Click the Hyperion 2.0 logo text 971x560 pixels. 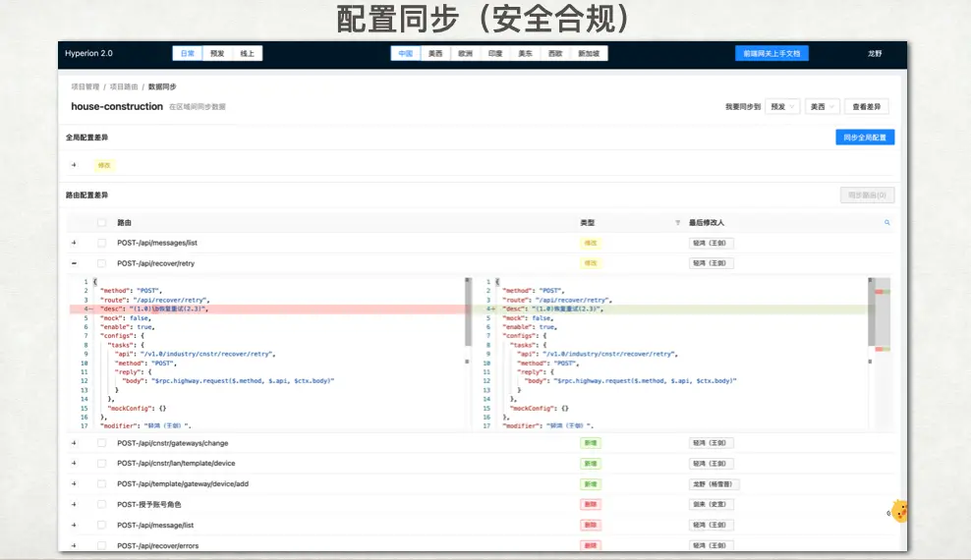(88, 53)
